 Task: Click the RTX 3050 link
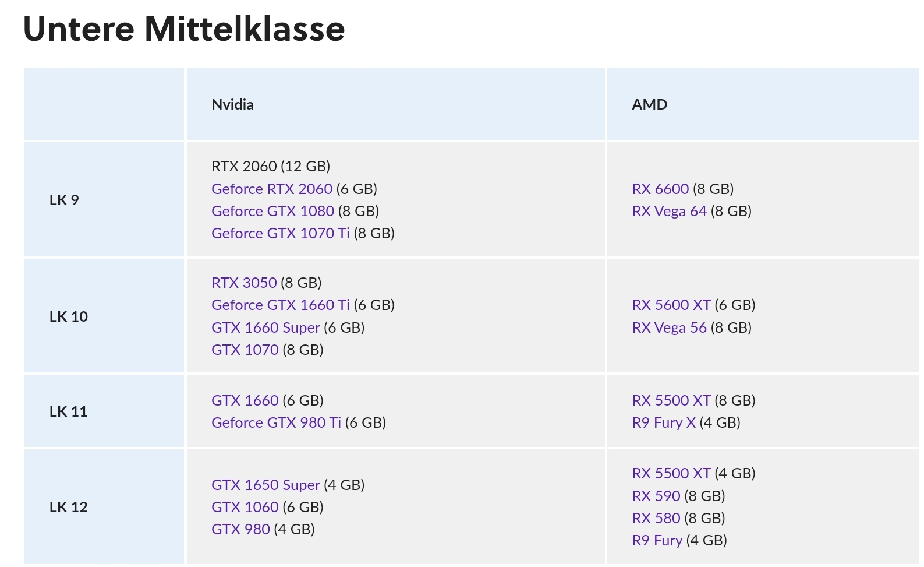pyautogui.click(x=244, y=283)
